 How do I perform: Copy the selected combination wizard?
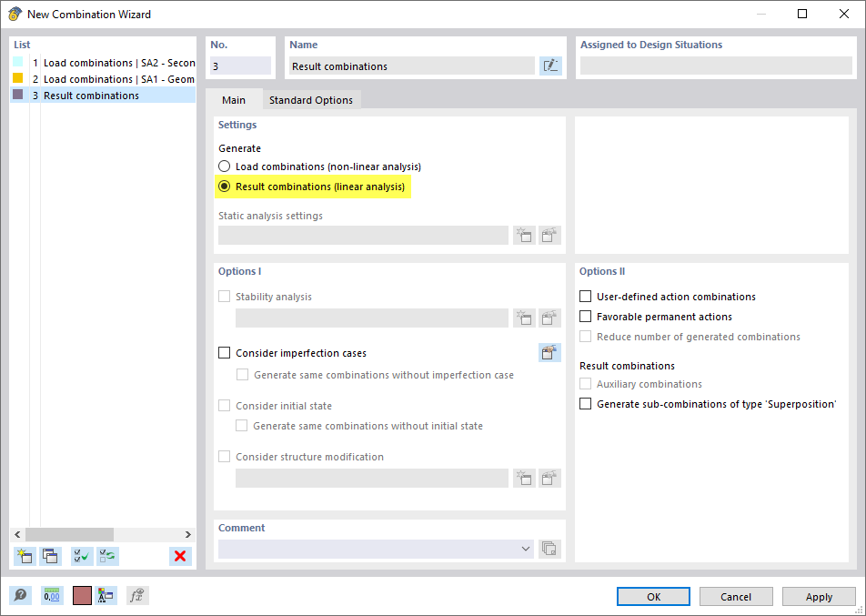[50, 556]
